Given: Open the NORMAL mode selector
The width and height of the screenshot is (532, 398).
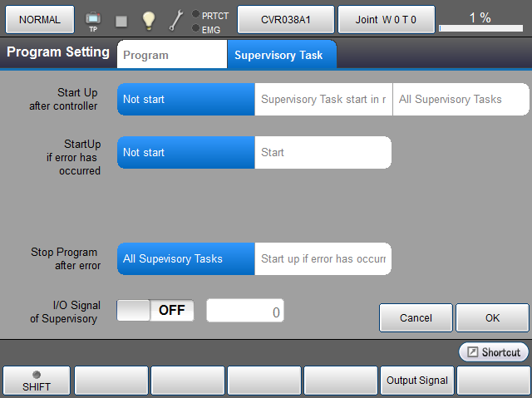Looking at the screenshot, I should (40, 19).
